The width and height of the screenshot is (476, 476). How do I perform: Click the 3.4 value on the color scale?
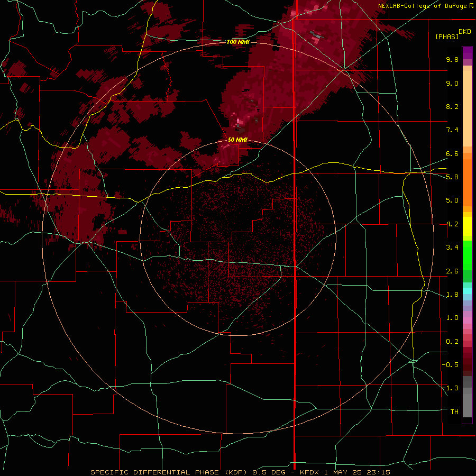coord(452,248)
